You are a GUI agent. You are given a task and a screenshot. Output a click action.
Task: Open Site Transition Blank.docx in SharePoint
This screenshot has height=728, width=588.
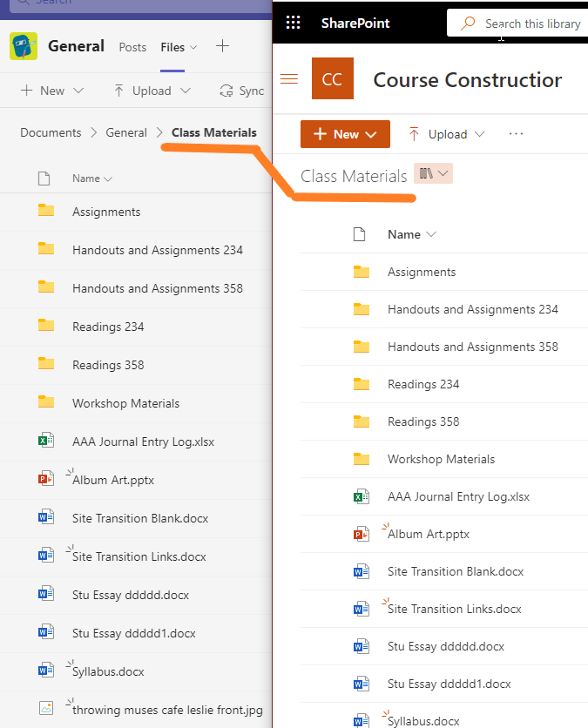(x=456, y=571)
